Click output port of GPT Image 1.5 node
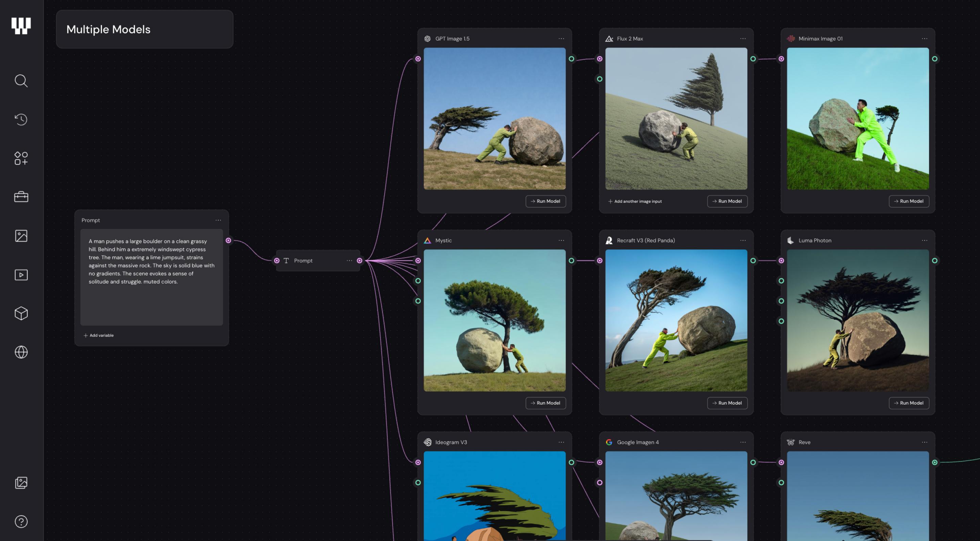 click(571, 59)
